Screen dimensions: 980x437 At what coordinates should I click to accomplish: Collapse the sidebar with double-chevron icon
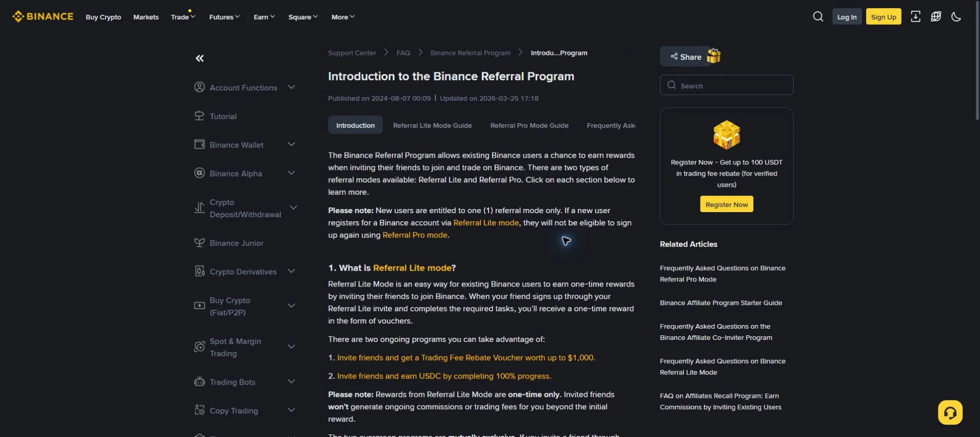point(200,59)
